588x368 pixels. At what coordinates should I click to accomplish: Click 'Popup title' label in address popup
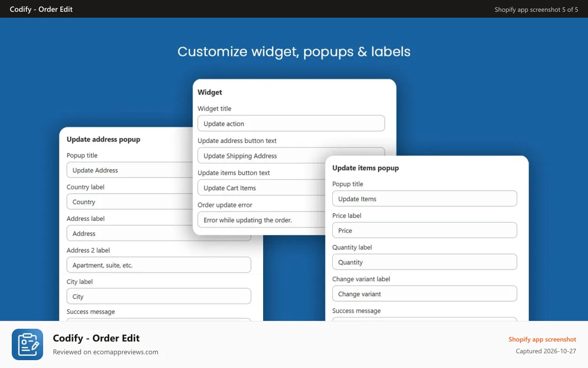[82, 155]
